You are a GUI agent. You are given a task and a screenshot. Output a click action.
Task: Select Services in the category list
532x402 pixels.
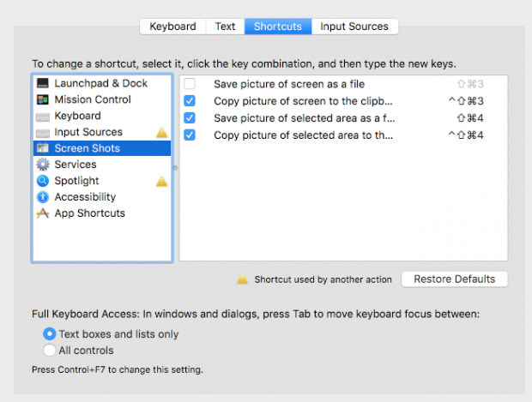click(x=102, y=165)
